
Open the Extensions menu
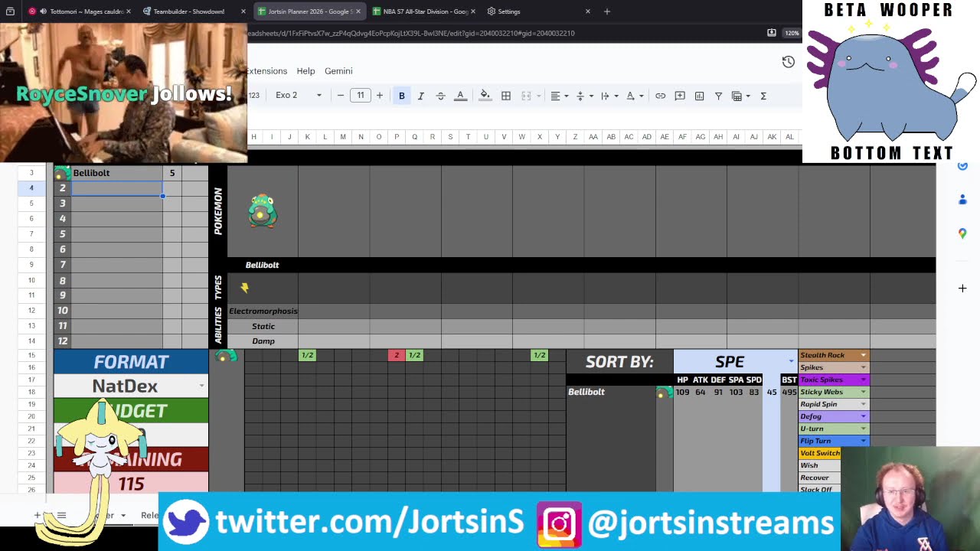coord(266,71)
